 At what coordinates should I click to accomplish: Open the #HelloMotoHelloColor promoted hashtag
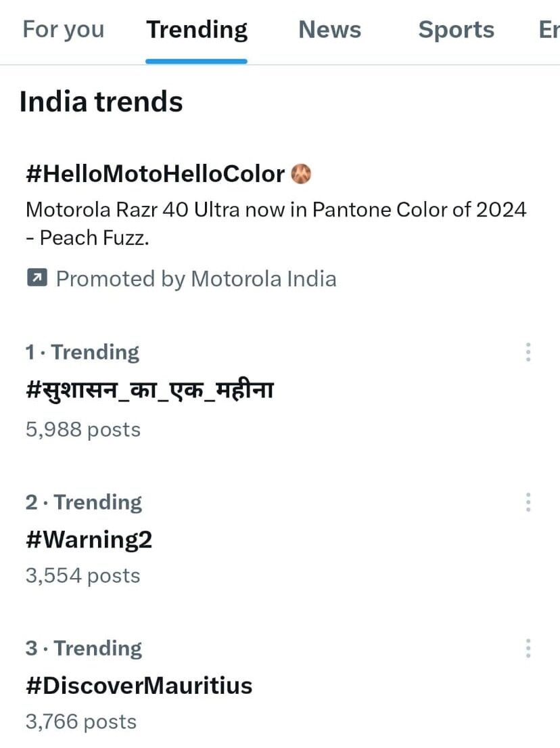coord(155,175)
